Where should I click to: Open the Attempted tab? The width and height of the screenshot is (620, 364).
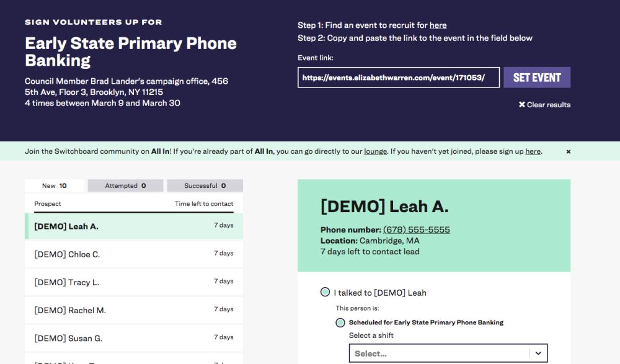click(x=125, y=185)
